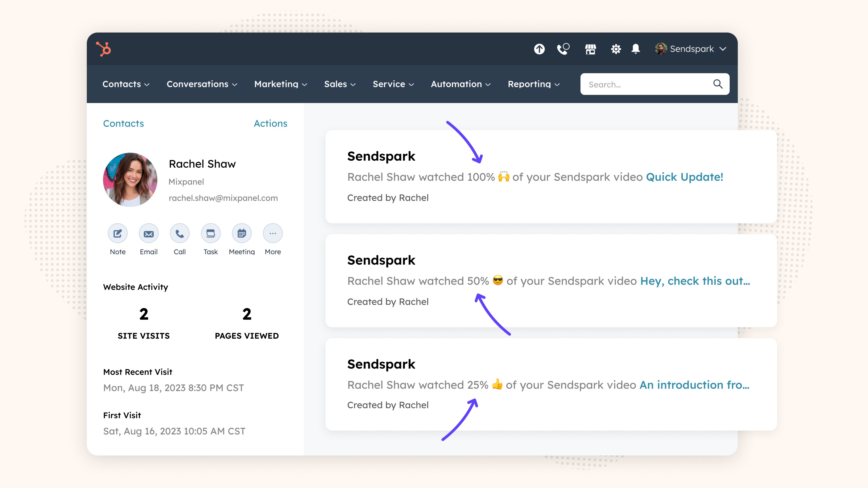Start a Call with Rachel Shaw
Viewport: 868px width, 488px height.
coord(179,233)
